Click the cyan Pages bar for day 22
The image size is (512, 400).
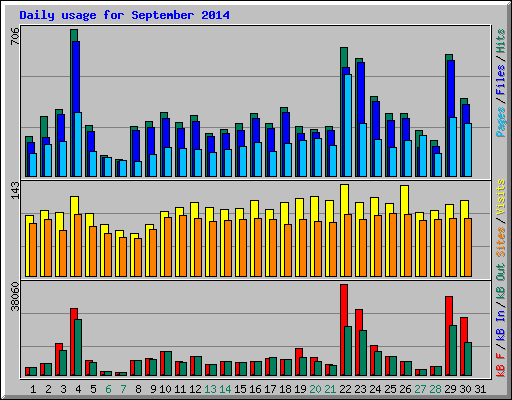(x=348, y=125)
